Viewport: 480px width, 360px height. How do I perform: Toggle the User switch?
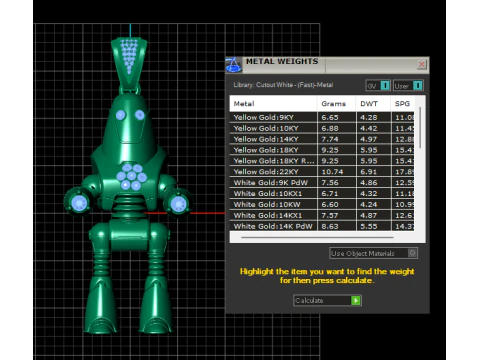click(408, 86)
